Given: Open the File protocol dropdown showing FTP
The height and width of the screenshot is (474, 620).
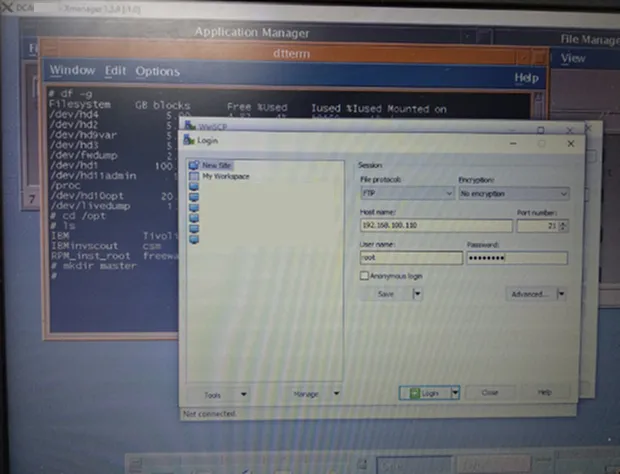Looking at the screenshot, I should [407, 193].
